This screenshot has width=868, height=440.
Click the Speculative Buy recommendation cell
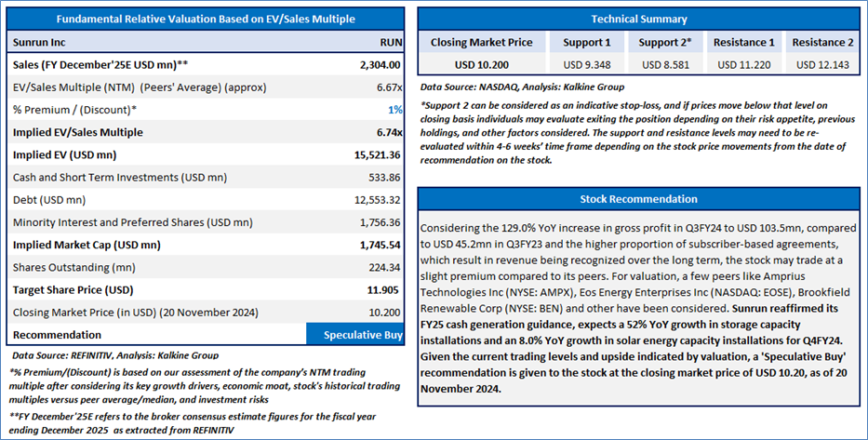point(354,335)
